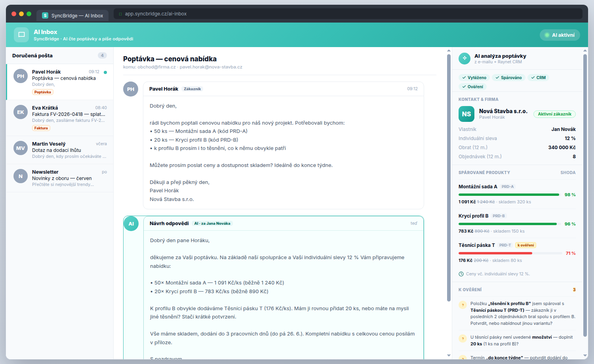Click the PRD-A product code chip
594x364 pixels.
[x=508, y=187]
